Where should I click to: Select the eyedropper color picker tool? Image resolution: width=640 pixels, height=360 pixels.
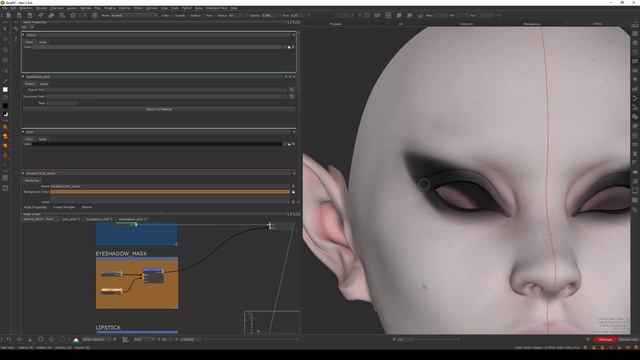coord(5,82)
